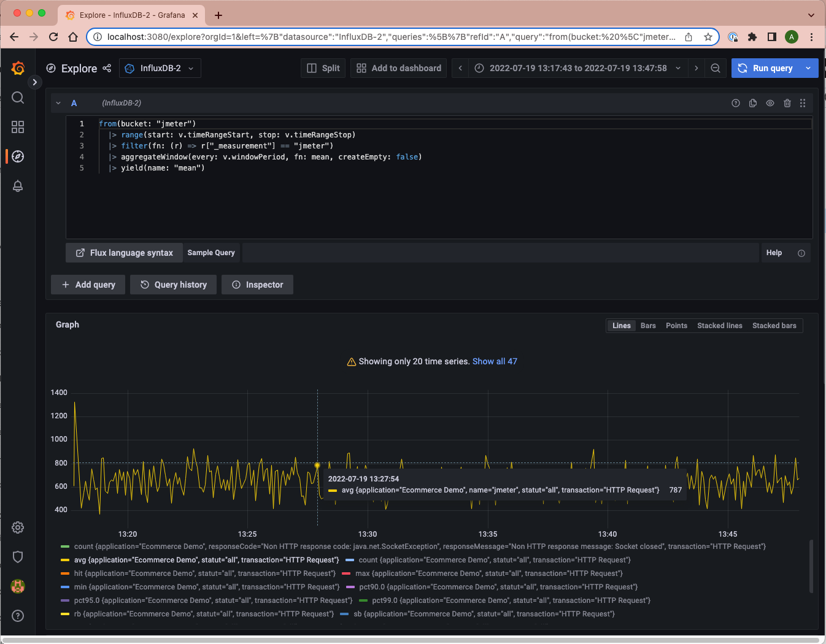
Task: Shift the time range forward
Action: pos(696,68)
